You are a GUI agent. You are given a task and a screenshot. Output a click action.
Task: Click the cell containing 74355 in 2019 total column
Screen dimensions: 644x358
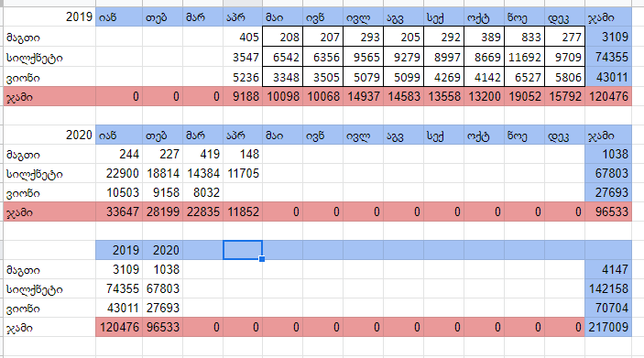[608, 57]
